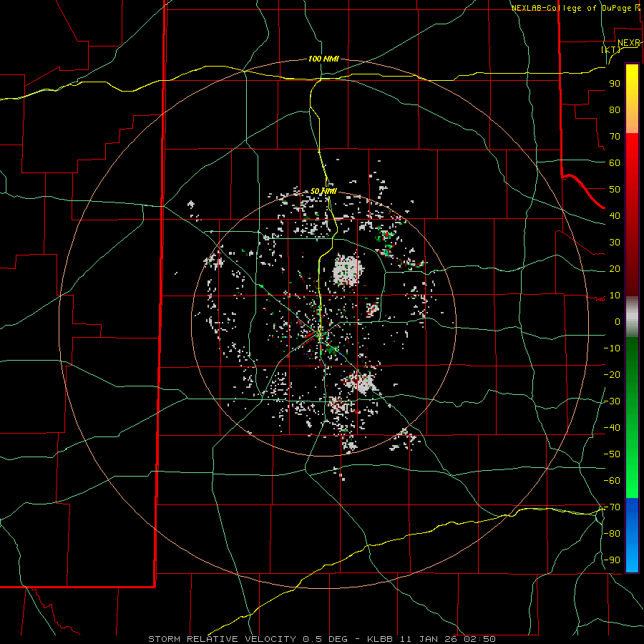Click the "02:50" time in the footer
The width and height of the screenshot is (644, 644).
(x=479, y=639)
